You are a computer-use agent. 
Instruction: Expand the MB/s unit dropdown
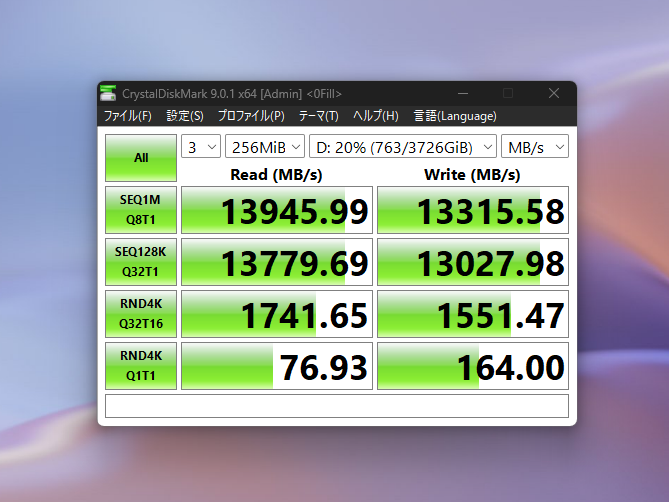pyautogui.click(x=535, y=147)
